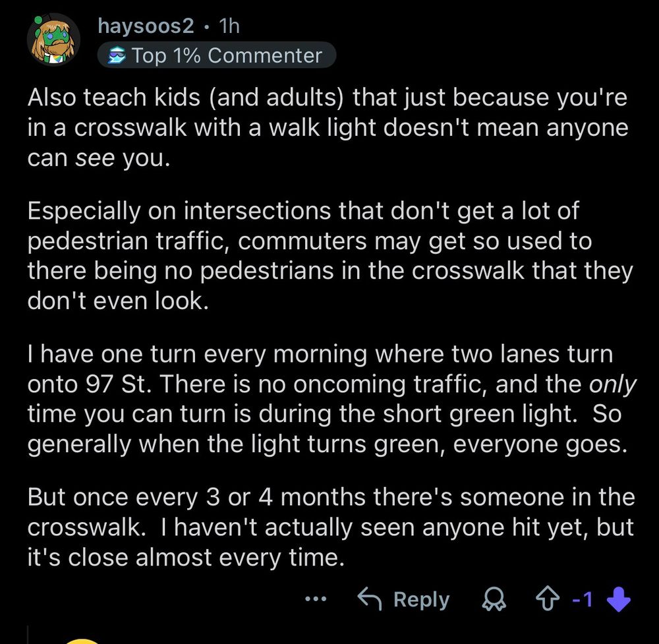Screen dimensions: 659x644
Task: Open the yellow avatar of the next reply
Action: (x=82, y=641)
